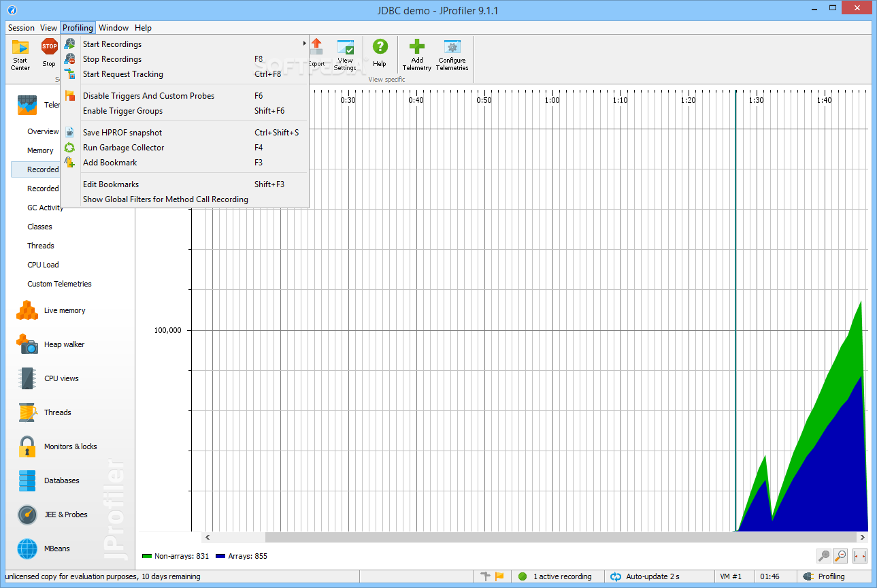Expand the Start Recordings submenu
Image resolution: width=877 pixels, height=588 pixels.
[x=185, y=44]
